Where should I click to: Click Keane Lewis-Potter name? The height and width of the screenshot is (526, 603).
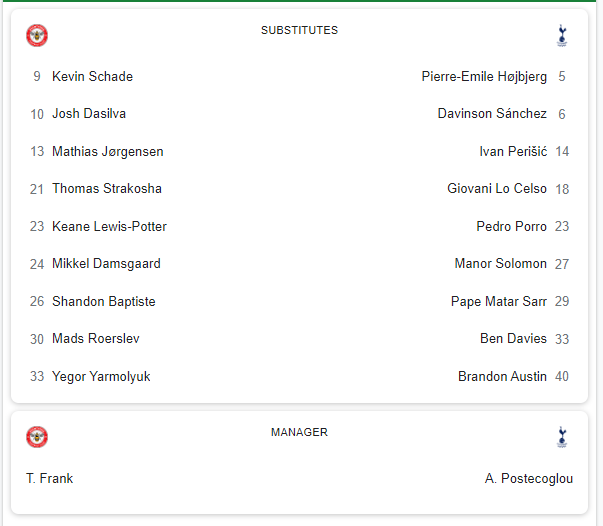(x=109, y=226)
